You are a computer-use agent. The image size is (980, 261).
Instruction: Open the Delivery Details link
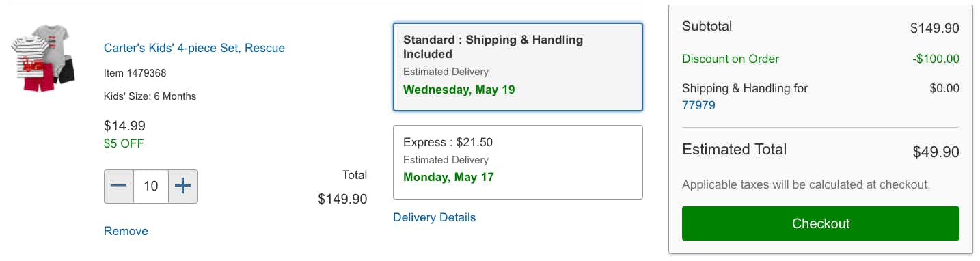(x=435, y=217)
